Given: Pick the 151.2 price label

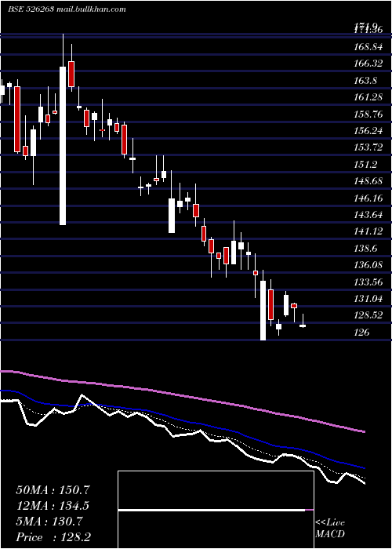Looking at the screenshot, I should coord(365,164).
